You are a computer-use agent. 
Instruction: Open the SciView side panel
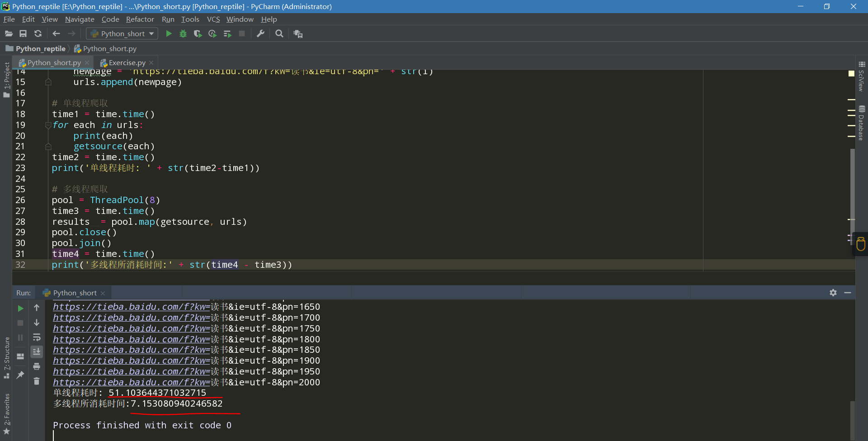point(862,77)
